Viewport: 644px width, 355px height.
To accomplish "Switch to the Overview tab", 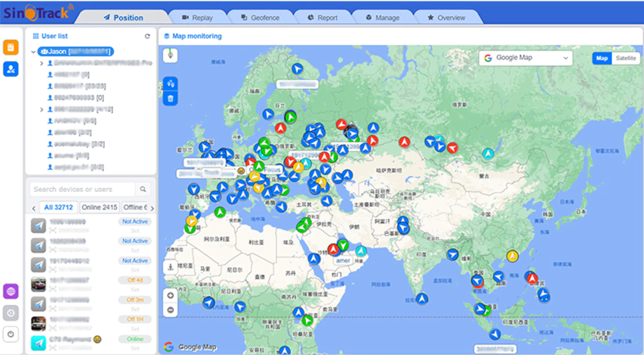I will (x=447, y=17).
